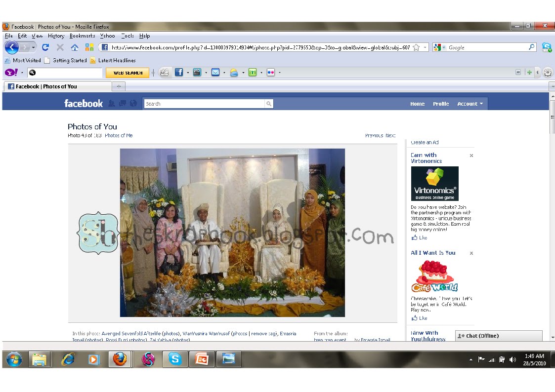Open Facebook notifications globe icon
This screenshot has width=555, height=392.
tap(133, 103)
